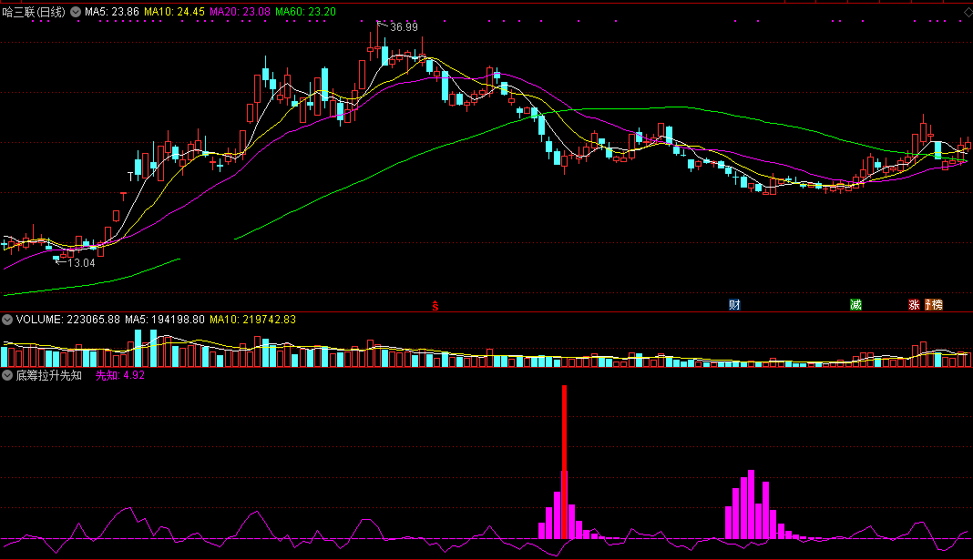The height and width of the screenshot is (560, 973).
Task: Click the yellow MA10: 24.45 label
Action: 174,12
